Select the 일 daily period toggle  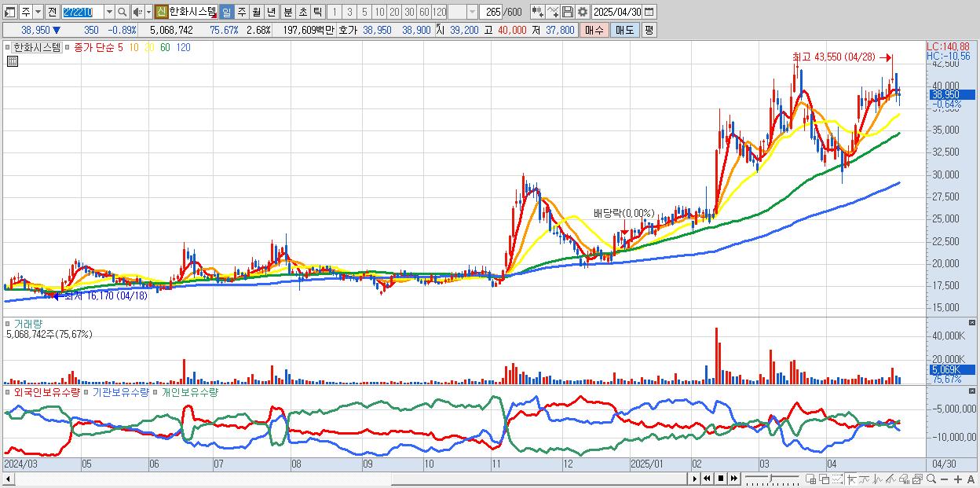coord(226,12)
